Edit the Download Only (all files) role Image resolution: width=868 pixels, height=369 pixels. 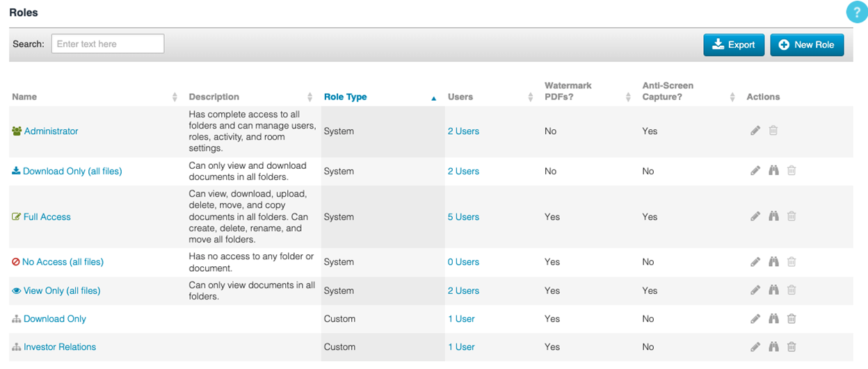click(x=755, y=171)
